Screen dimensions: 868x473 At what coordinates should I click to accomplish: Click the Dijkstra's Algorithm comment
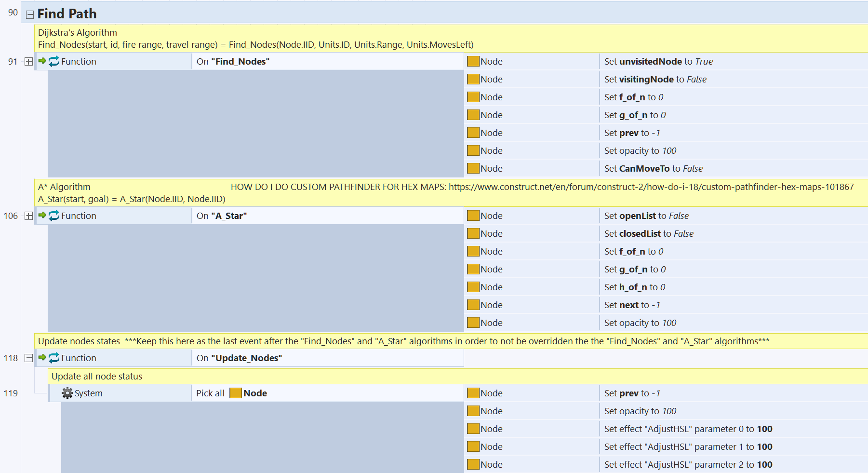(x=255, y=39)
